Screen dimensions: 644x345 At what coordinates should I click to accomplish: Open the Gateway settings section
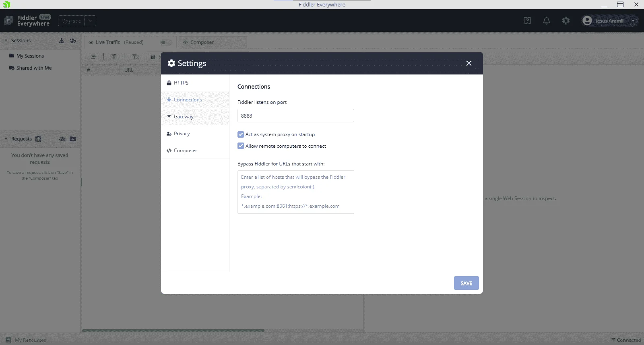[195, 117]
